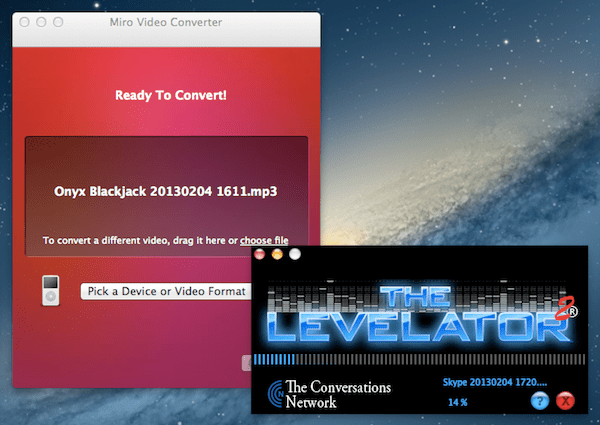Viewport: 600px width, 425px height.
Task: Minimize the Miro Video Converter window
Action: pos(41,22)
